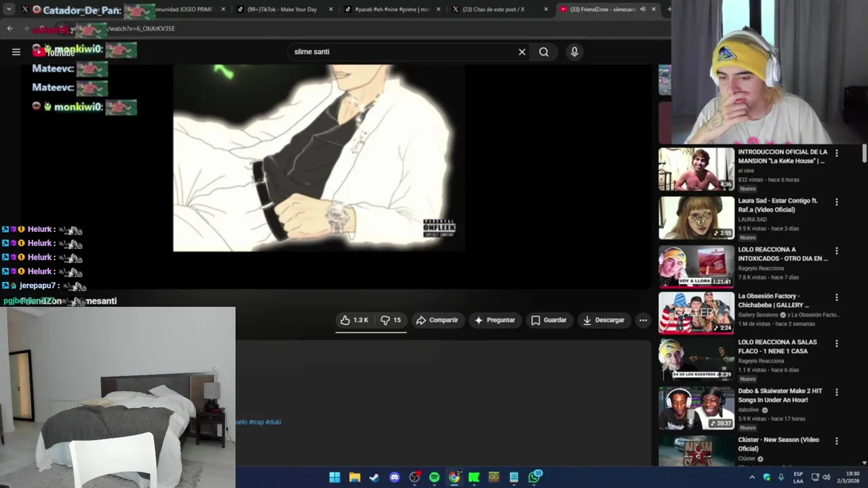This screenshot has width=868, height=488.
Task: Open options for 'Dabo & Skaiwater' video
Action: 837,392
